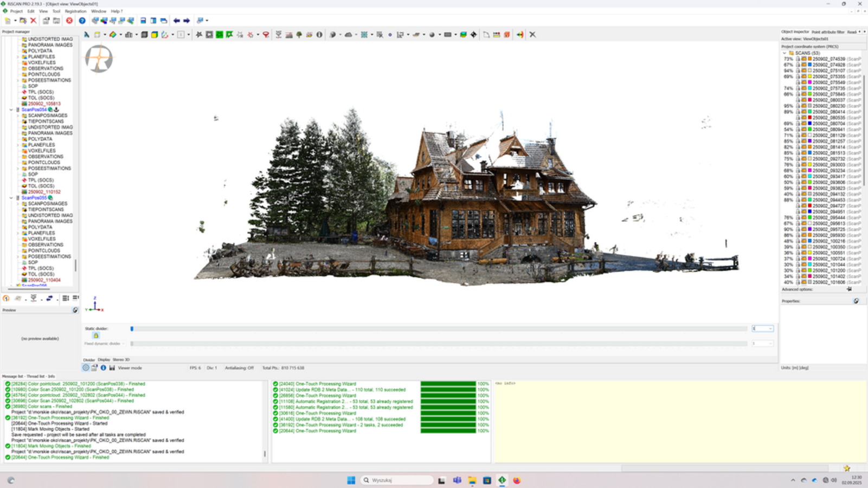This screenshot has height=488, width=868.
Task: Toggle visibility cloud icon for scan 250902_075107
Action: pos(803,70)
